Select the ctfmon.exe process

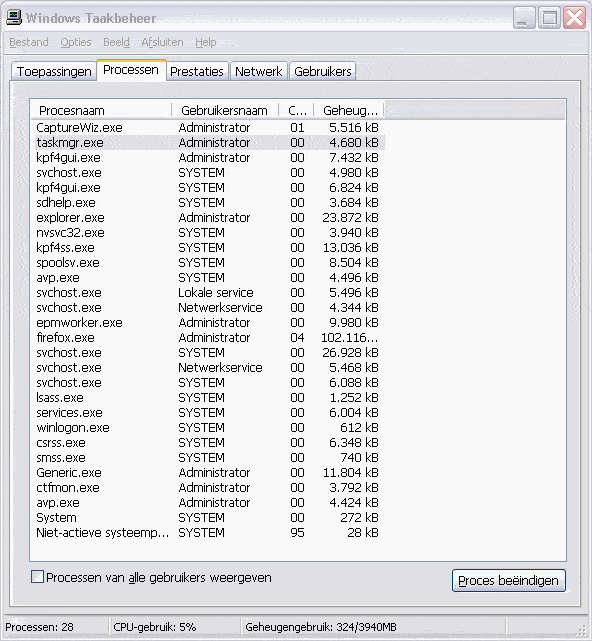[x=209, y=487]
